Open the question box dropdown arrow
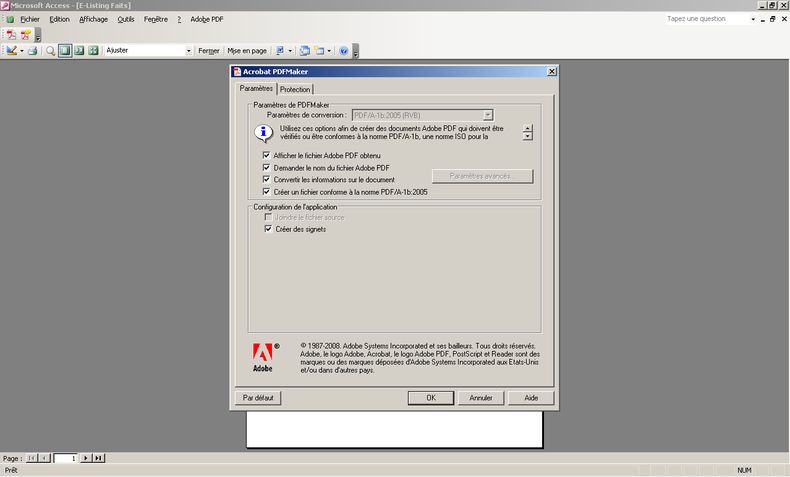 coord(753,19)
